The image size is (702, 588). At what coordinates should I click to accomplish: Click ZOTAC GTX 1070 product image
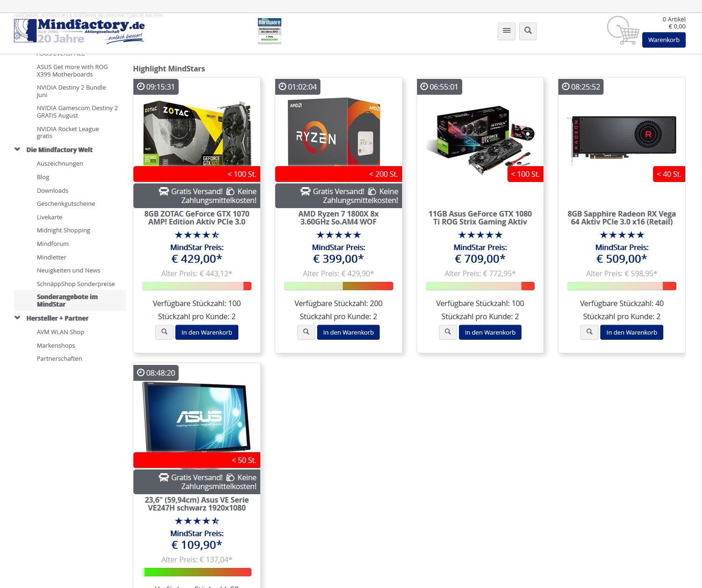pyautogui.click(x=197, y=133)
